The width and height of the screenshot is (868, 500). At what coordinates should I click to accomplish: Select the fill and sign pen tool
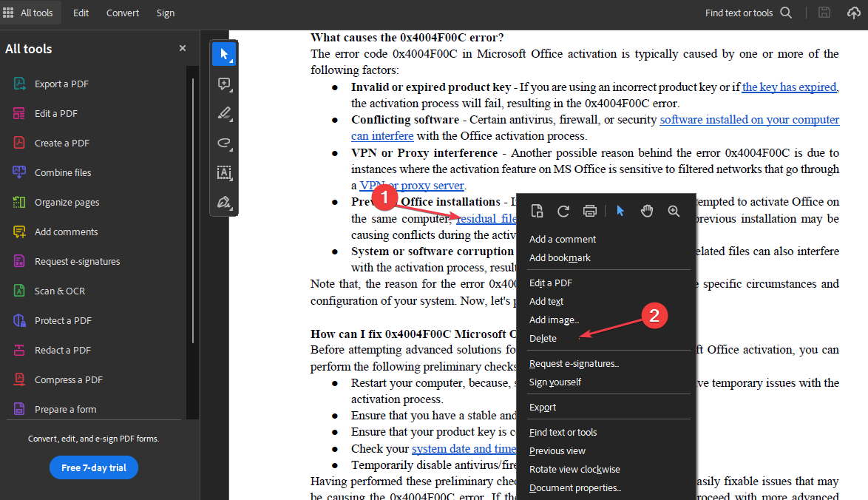(223, 202)
